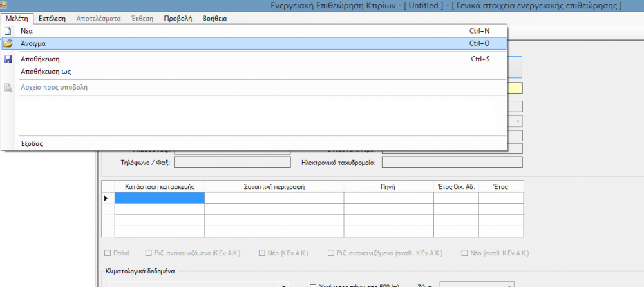Viewport: 644px width, 287px height.
Task: Click the Αρχείο προς υποβολή file icon
Action: (8, 87)
